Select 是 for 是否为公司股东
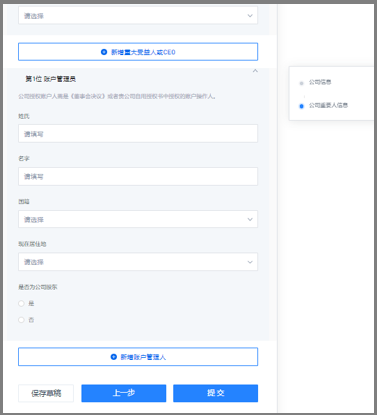This screenshot has width=377, height=415. [21, 303]
